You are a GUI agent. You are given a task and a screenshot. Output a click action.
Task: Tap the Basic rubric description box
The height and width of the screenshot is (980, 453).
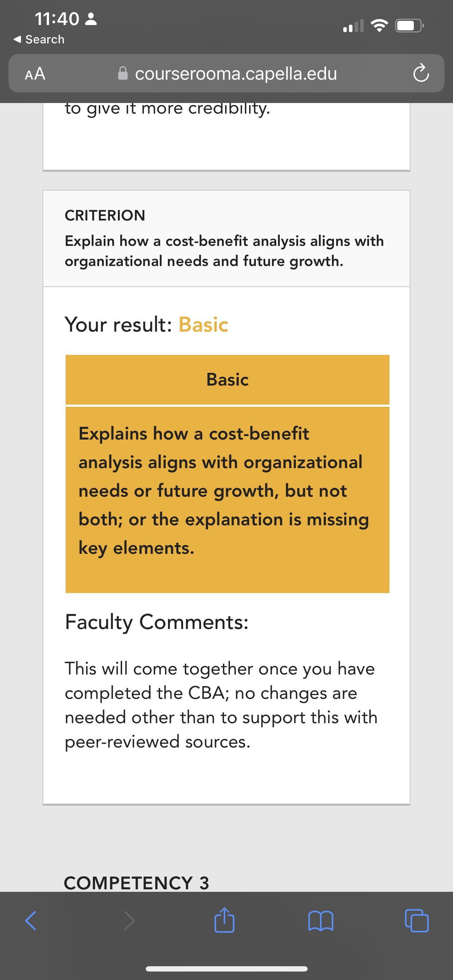[x=228, y=500]
